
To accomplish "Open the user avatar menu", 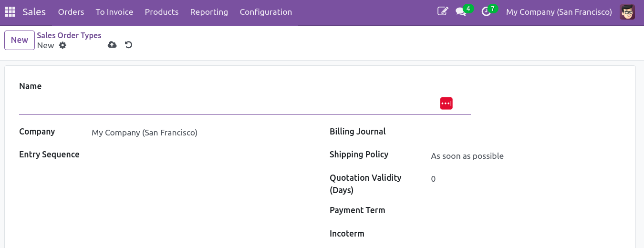I will pos(627,12).
